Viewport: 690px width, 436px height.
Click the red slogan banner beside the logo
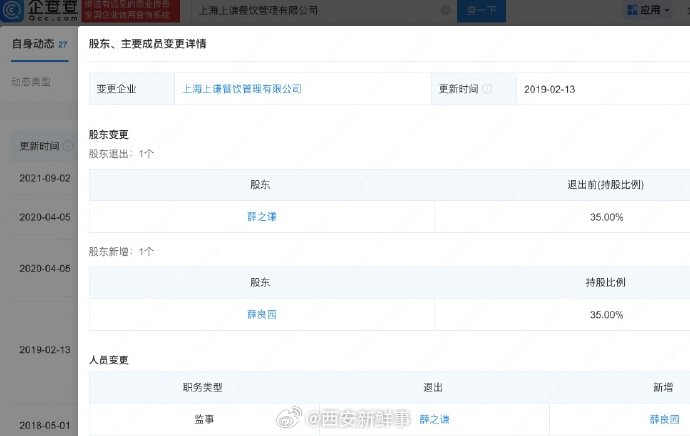pyautogui.click(x=131, y=11)
